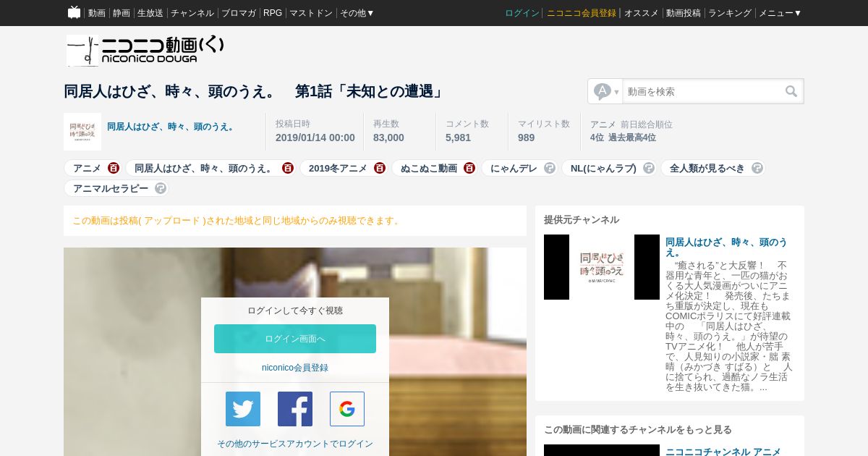Open 生放送 in the top navigation

pyautogui.click(x=150, y=13)
